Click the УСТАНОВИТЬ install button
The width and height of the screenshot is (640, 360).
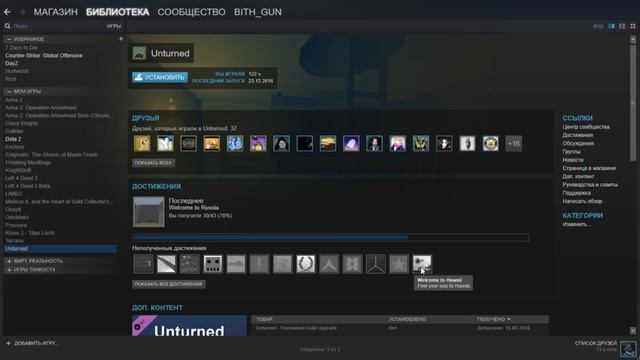tap(160, 77)
